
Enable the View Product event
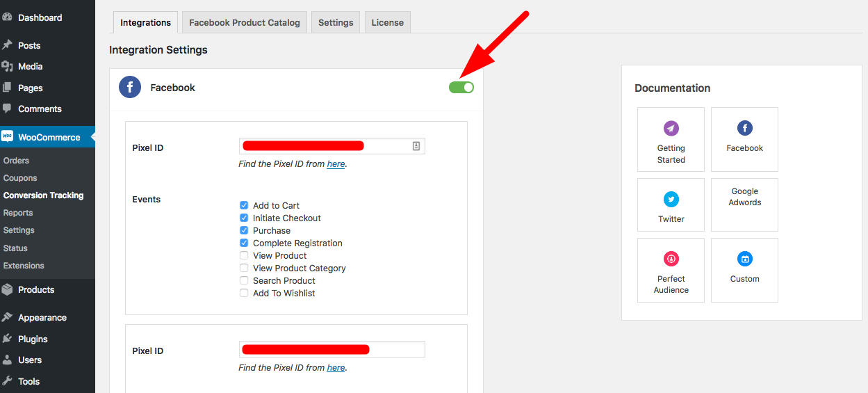pos(244,255)
